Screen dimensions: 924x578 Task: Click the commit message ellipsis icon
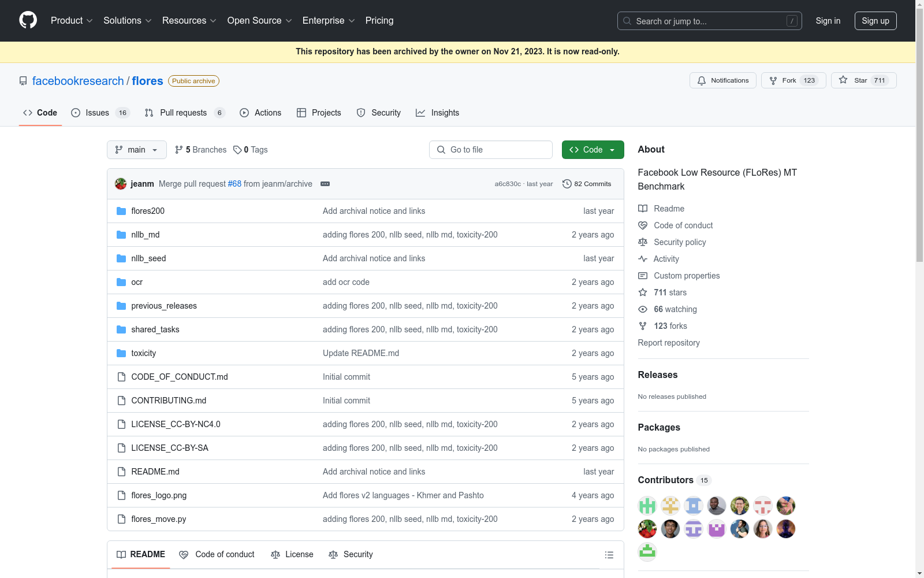tap(325, 184)
